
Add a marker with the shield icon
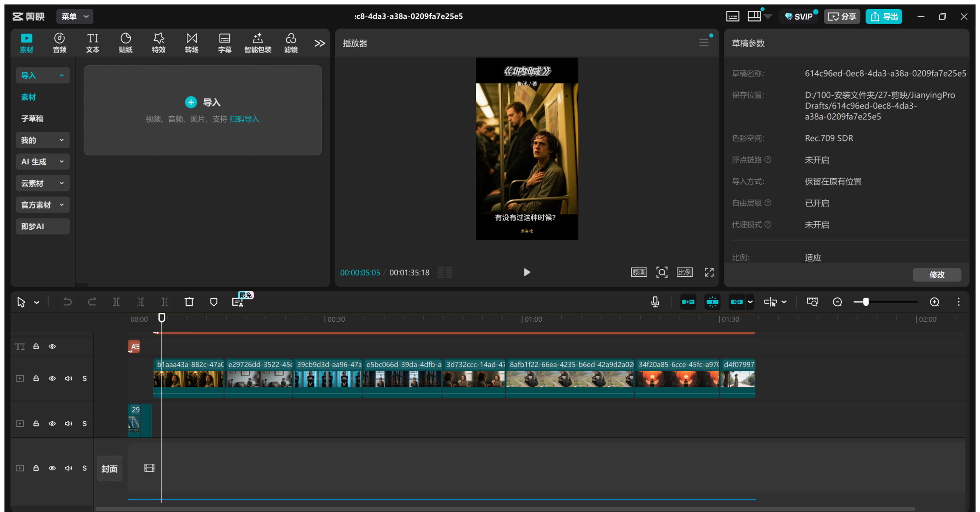(214, 302)
